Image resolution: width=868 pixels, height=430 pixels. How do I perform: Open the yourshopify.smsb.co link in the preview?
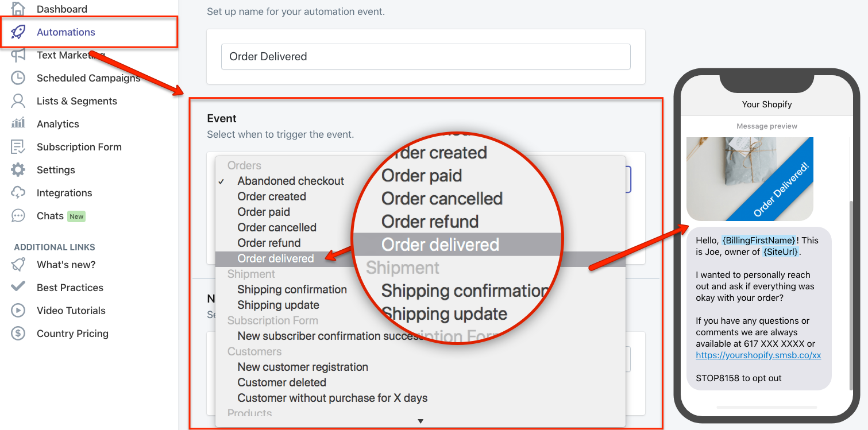click(758, 355)
